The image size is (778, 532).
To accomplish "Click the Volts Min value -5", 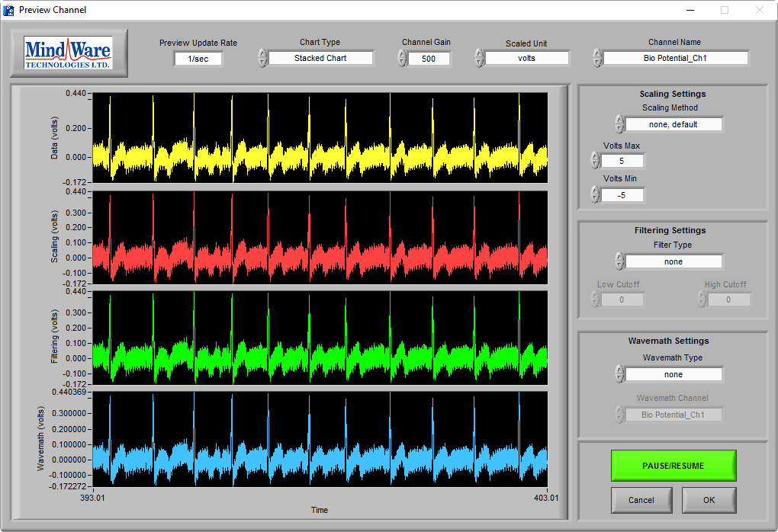I will [x=622, y=195].
